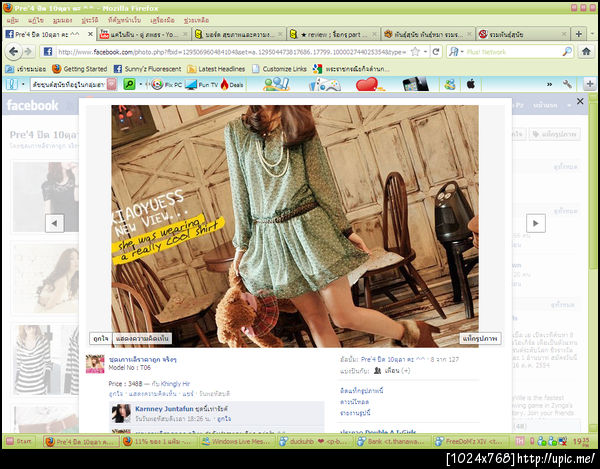Click the phone icon on the toolbar
The image size is (600, 469).
pyautogui.click(x=416, y=84)
